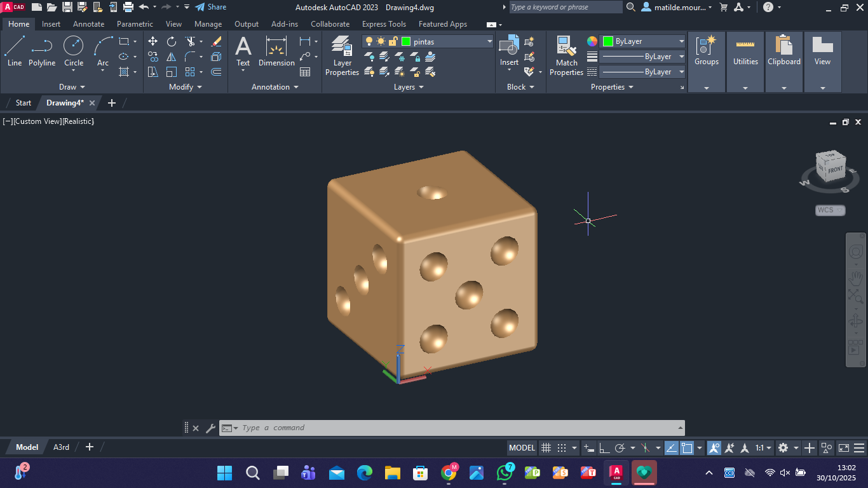Click the green layer color swatch
This screenshot has width=868, height=488.
pos(406,41)
